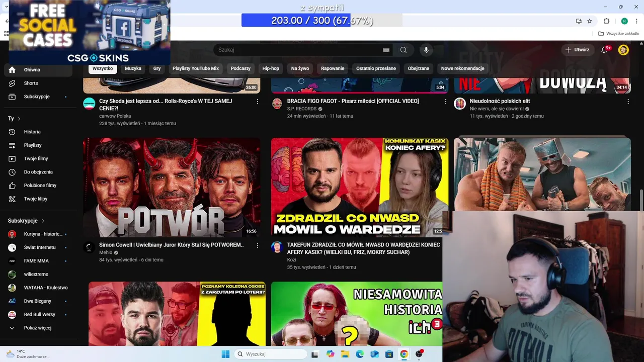Open Dwa Bieguny subscription channel
The height and width of the screenshot is (362, 644).
(38, 301)
